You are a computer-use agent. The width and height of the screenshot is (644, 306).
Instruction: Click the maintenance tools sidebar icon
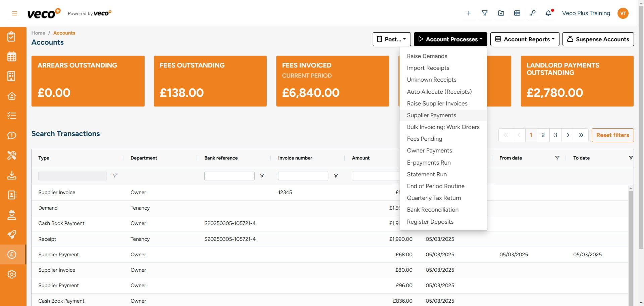click(12, 155)
